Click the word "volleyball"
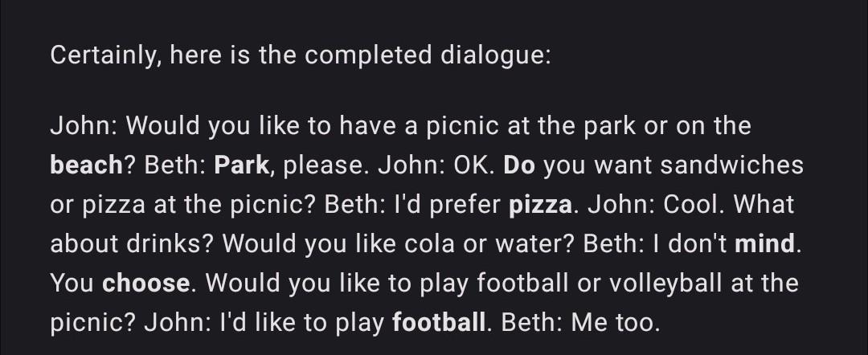Image resolution: width=868 pixels, height=355 pixels. point(665,283)
